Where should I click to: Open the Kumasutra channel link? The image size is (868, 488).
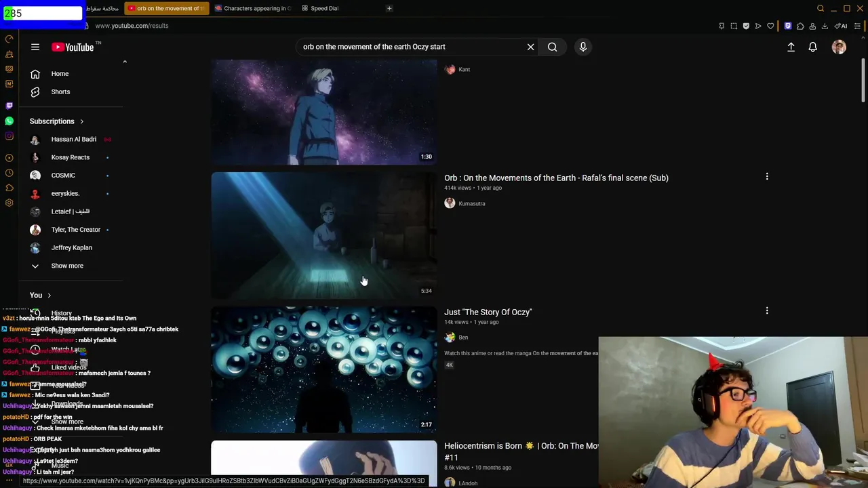[471, 203]
